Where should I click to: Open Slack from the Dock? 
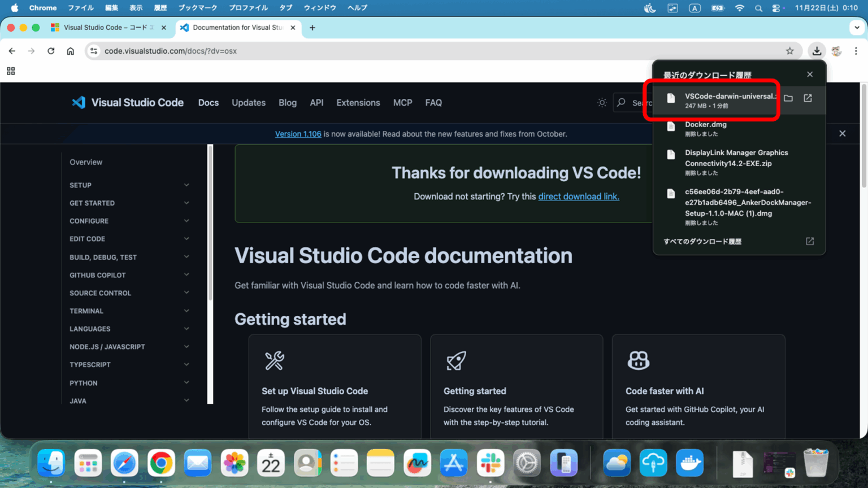[490, 463]
